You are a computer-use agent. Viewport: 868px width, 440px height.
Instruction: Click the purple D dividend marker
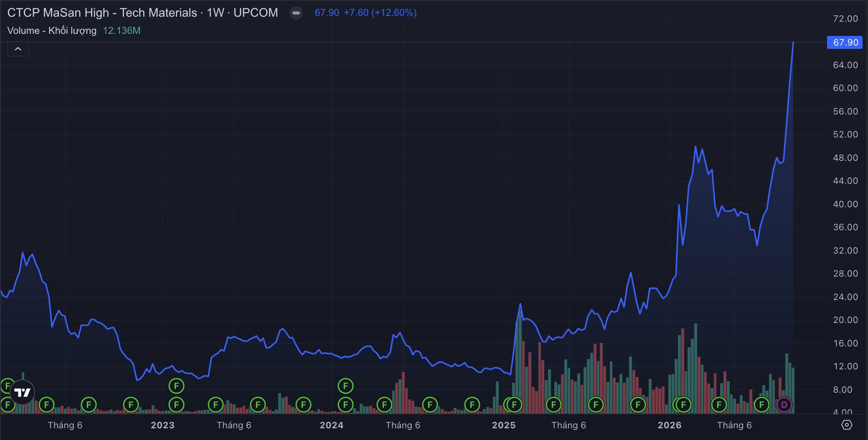pos(784,404)
